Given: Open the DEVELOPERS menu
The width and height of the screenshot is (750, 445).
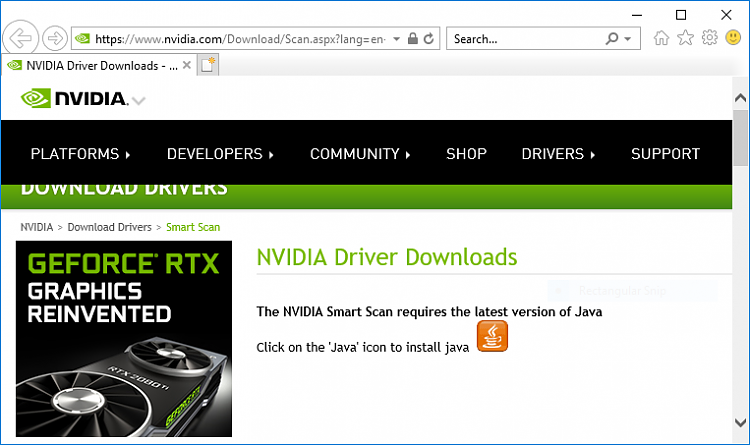Looking at the screenshot, I should 220,154.
